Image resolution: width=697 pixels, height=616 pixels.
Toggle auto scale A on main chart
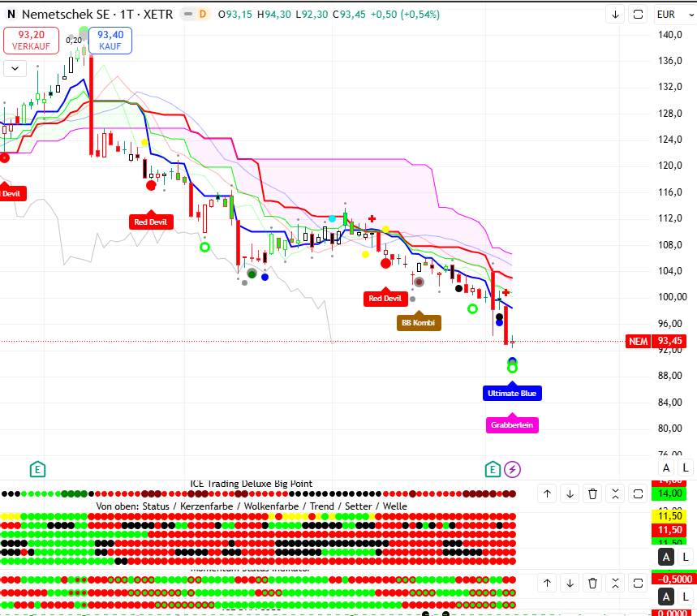coord(666,467)
